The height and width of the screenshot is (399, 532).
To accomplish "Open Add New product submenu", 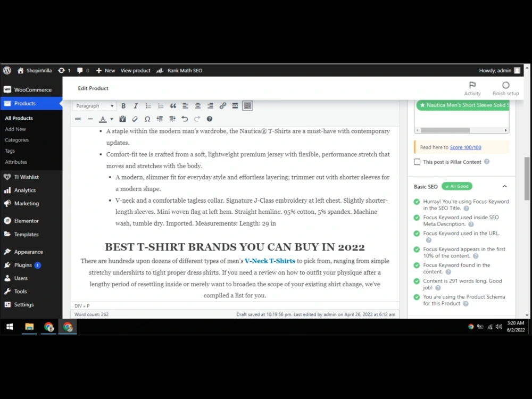I will point(15,129).
